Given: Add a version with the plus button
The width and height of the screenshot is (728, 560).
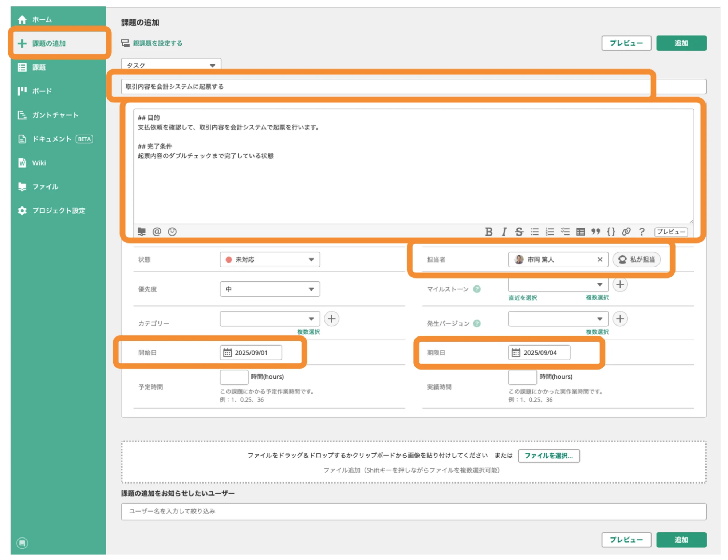Looking at the screenshot, I should click(620, 319).
